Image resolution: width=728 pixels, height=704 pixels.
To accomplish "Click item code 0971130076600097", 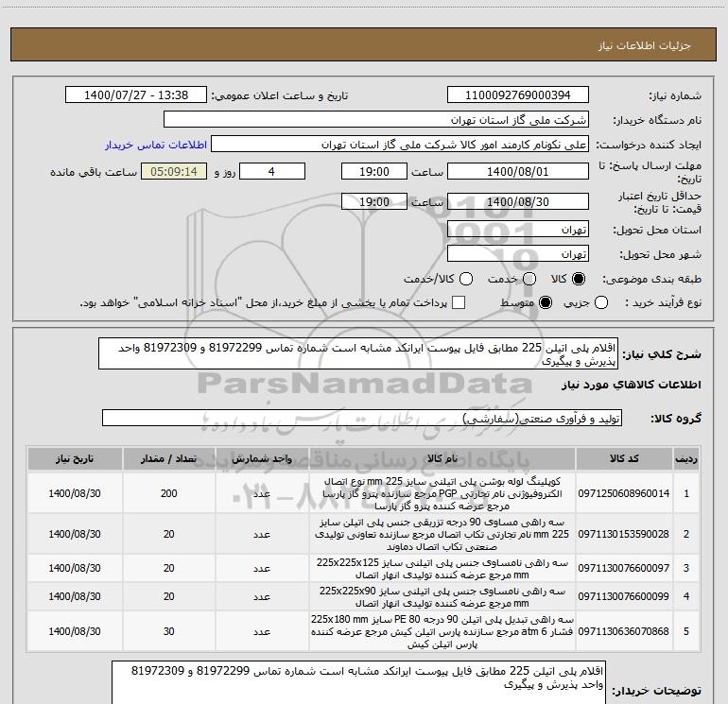I will tap(624, 568).
